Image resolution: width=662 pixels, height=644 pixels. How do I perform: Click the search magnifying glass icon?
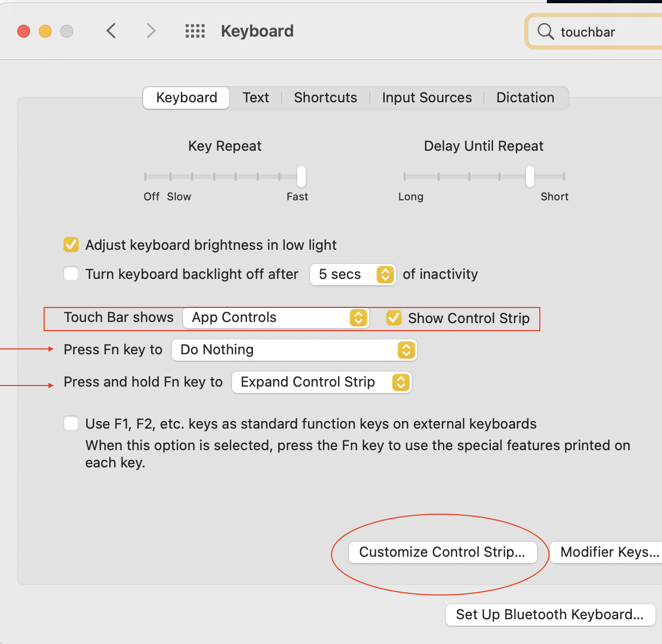tap(545, 32)
